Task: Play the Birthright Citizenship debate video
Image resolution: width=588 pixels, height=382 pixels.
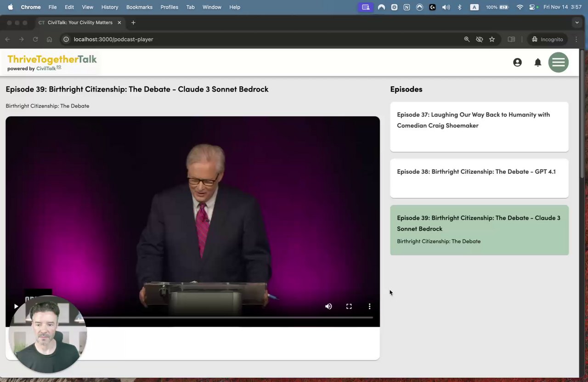Action: click(16, 306)
